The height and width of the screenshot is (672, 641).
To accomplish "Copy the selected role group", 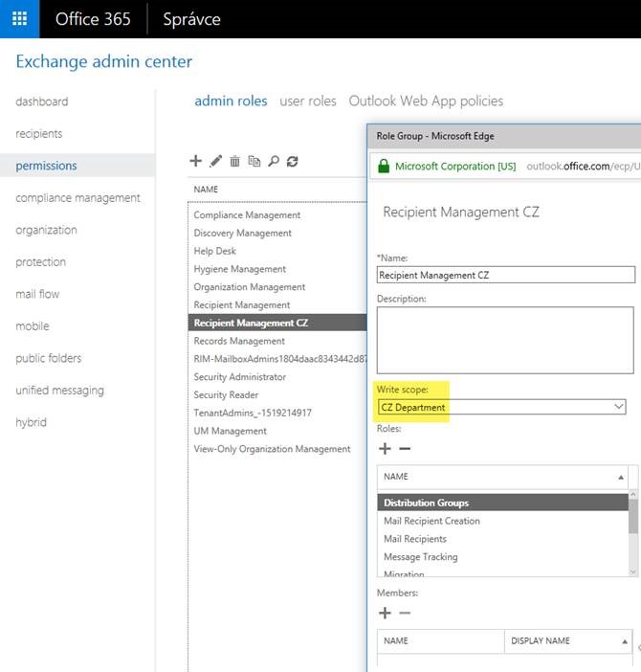I will (254, 161).
